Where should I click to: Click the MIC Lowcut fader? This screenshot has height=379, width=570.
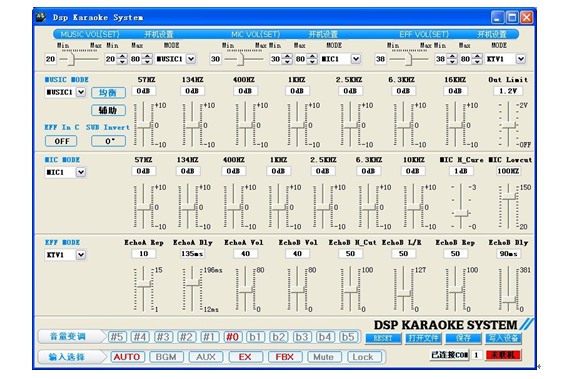point(508,197)
